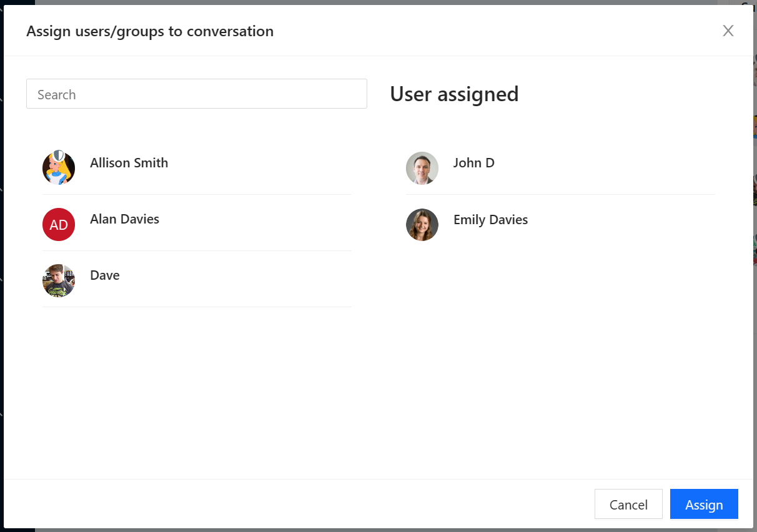Click John D's profile photo
The width and height of the screenshot is (757, 532).
click(x=422, y=169)
